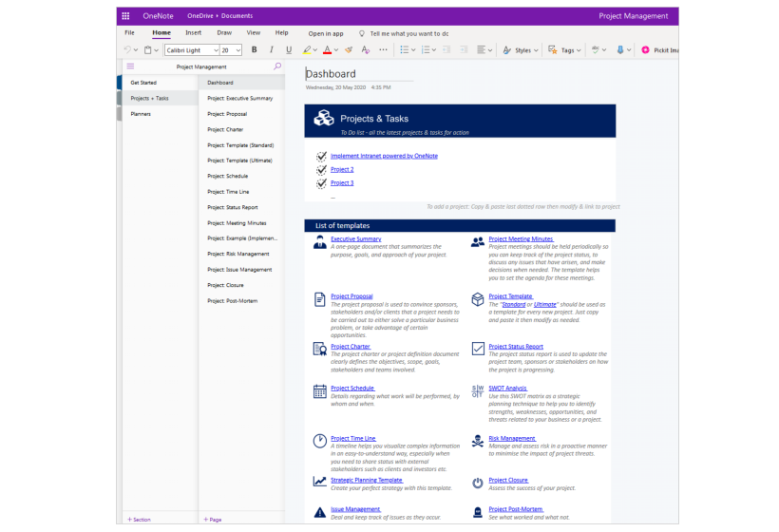The image size is (779, 532).
Task: Apply numbered list formatting
Action: pyautogui.click(x=426, y=49)
